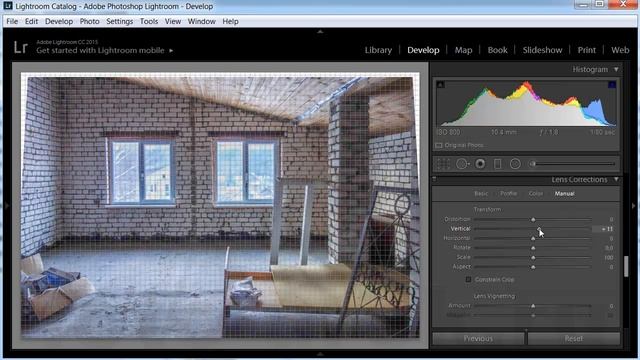Enable the Original Photo checkbox
This screenshot has height=360, width=640.
(x=439, y=145)
